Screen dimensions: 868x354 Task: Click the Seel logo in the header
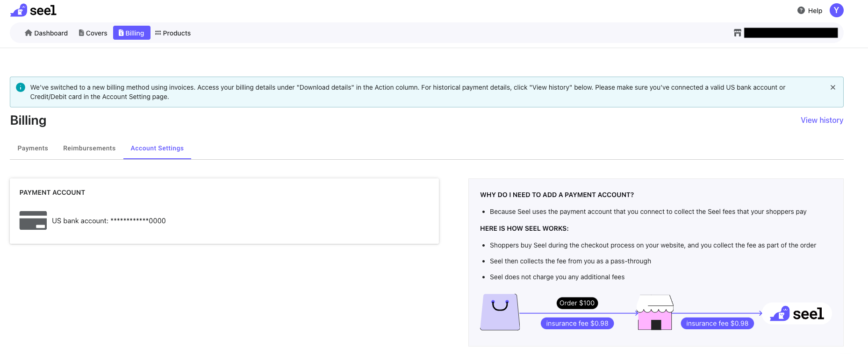pyautogui.click(x=33, y=10)
